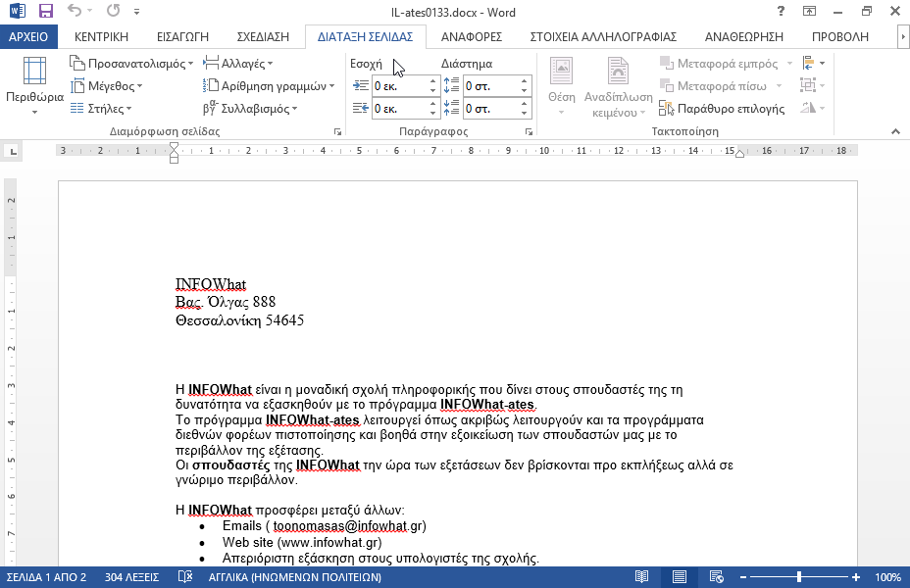
Task: Switch to the ΑΝΑΦΟΡΕΣ tab
Action: coord(472,36)
